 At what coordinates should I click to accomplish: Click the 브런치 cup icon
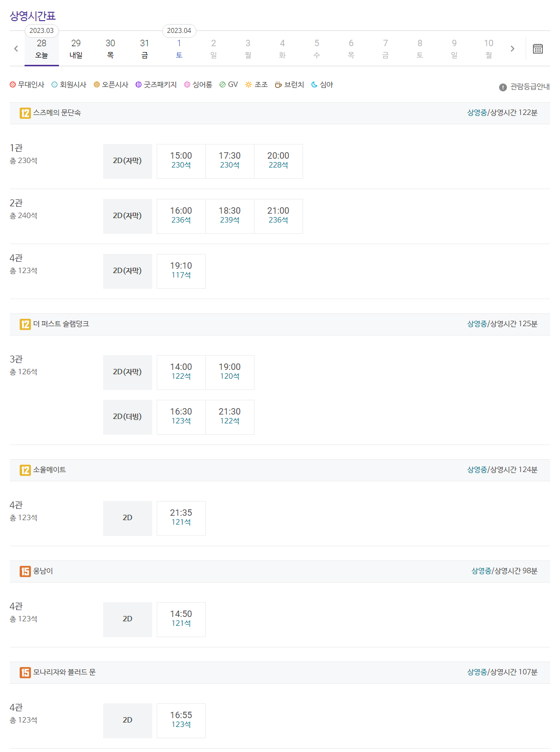point(278,84)
